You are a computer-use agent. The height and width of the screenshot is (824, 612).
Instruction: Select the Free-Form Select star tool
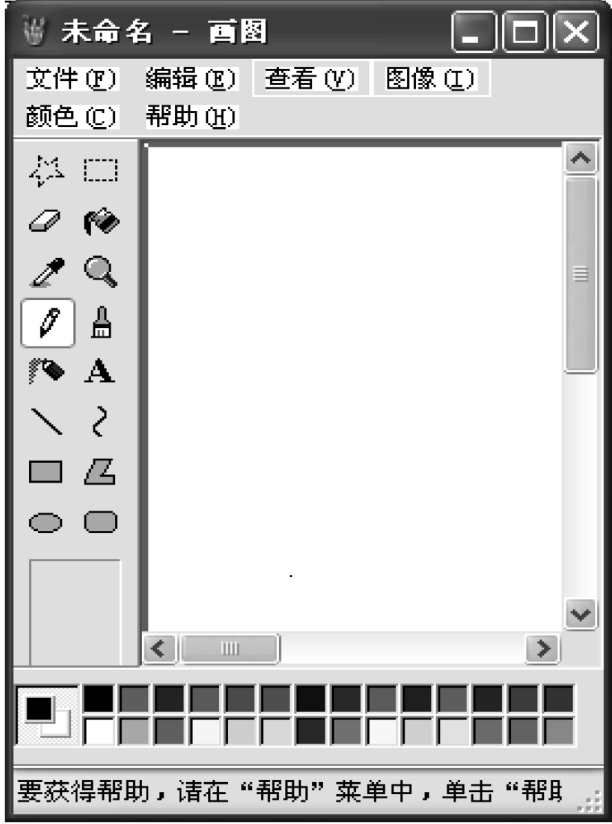pos(47,171)
